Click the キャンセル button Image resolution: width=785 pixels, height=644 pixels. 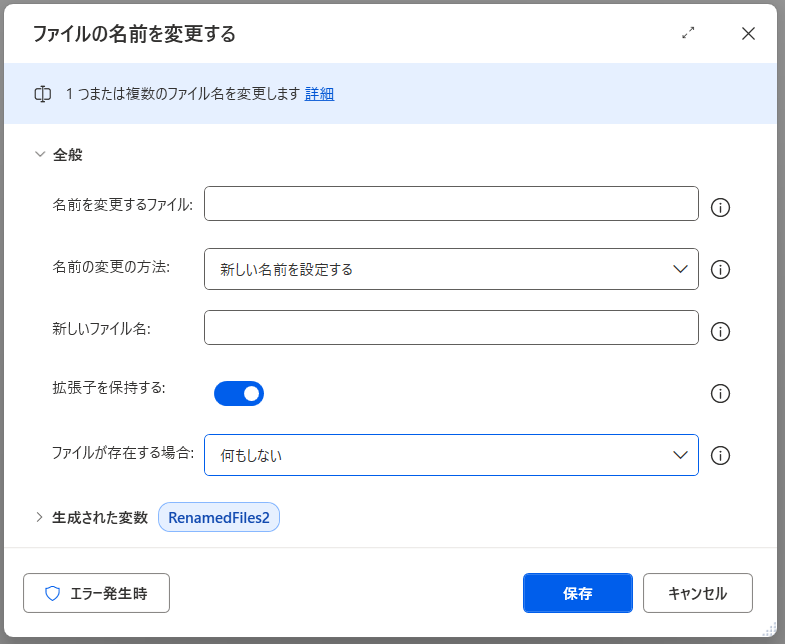[697, 593]
